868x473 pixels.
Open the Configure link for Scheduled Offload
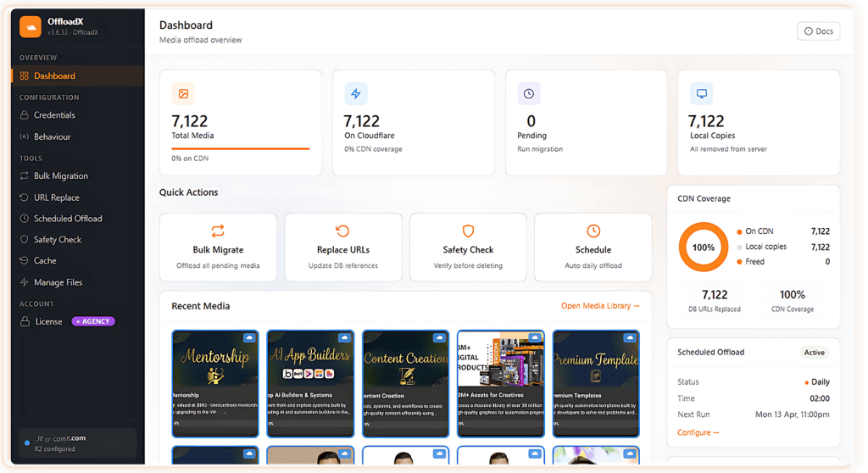tap(698, 433)
